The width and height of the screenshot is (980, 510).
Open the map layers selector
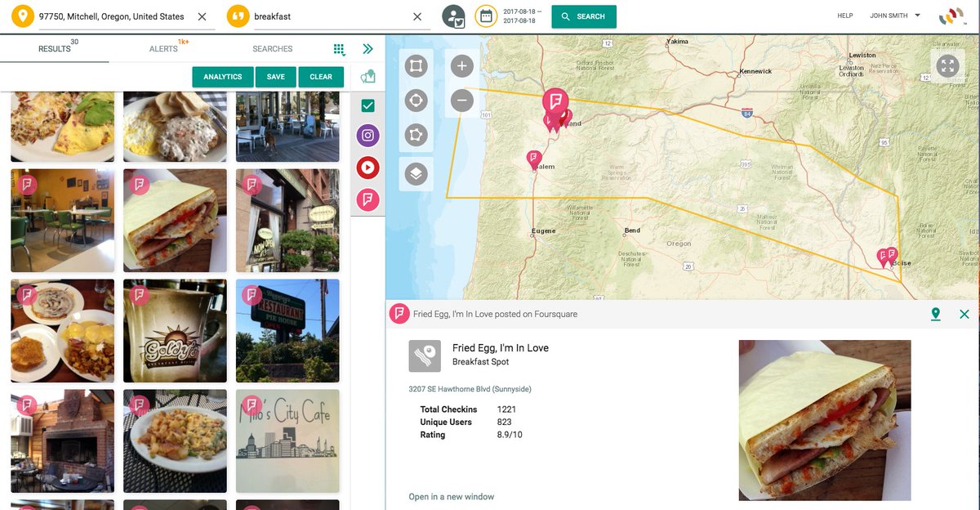(x=416, y=173)
